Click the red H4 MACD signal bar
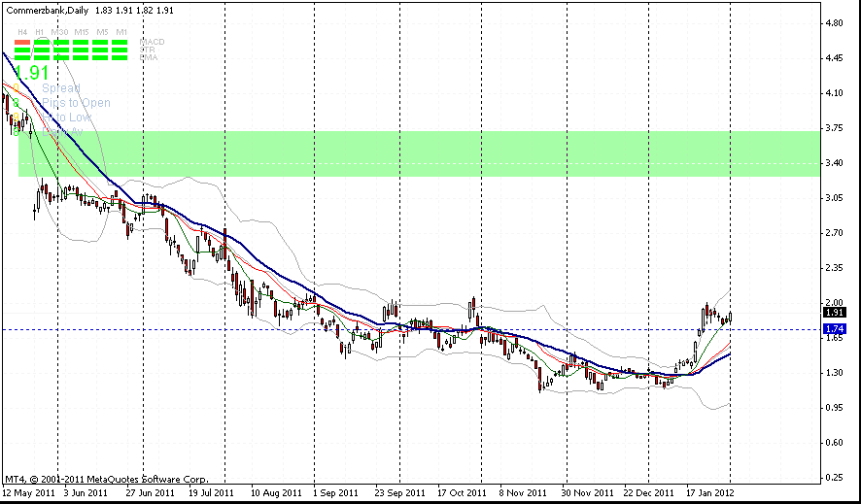The height and width of the screenshot is (504, 861). [x=22, y=42]
